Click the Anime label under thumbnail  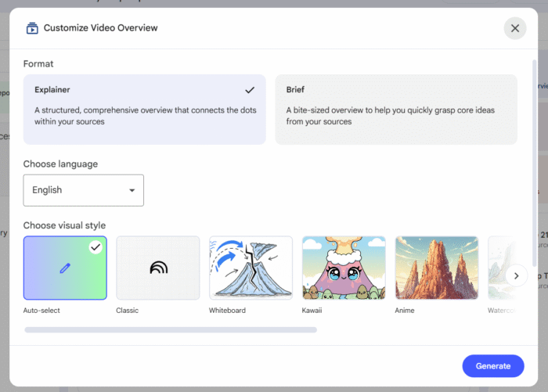(405, 311)
